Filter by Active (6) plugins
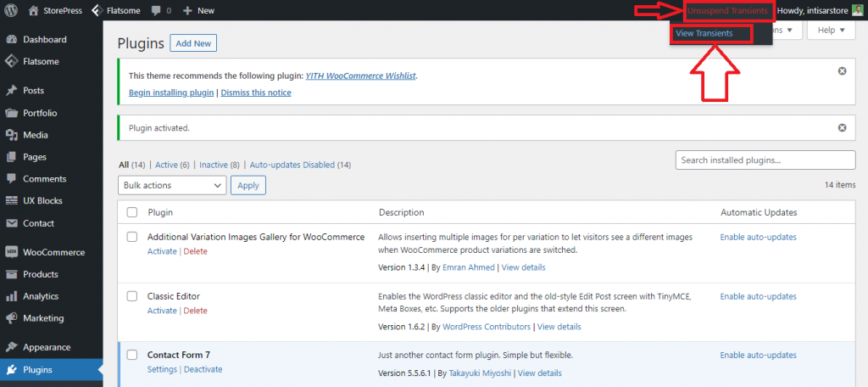The height and width of the screenshot is (387, 868). (172, 165)
